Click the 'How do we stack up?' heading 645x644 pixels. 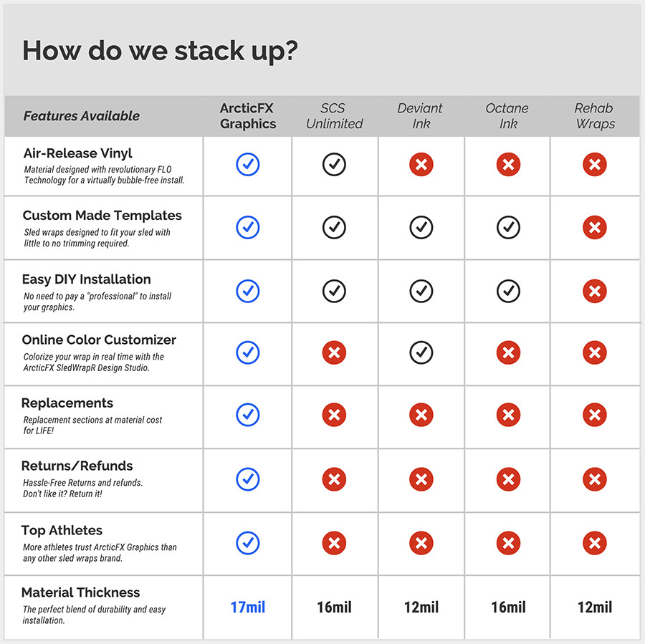pyautogui.click(x=160, y=51)
